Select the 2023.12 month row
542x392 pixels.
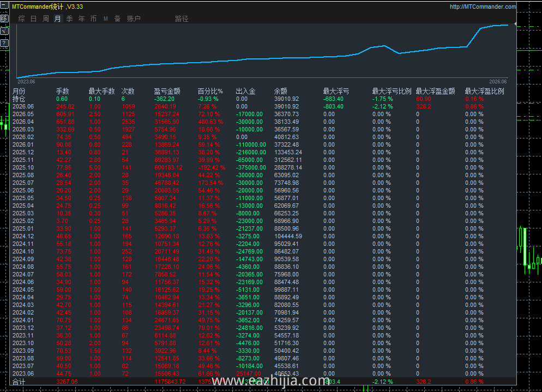click(x=23, y=328)
